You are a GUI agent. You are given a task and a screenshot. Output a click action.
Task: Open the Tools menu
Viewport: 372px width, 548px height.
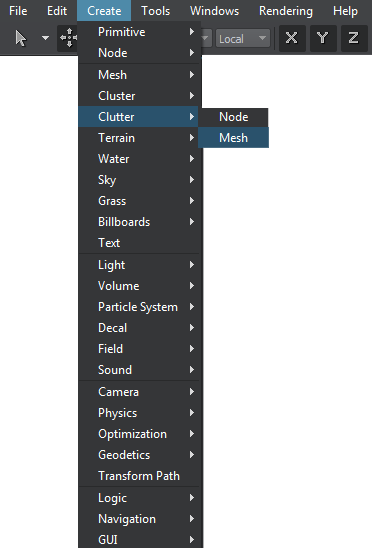156,11
